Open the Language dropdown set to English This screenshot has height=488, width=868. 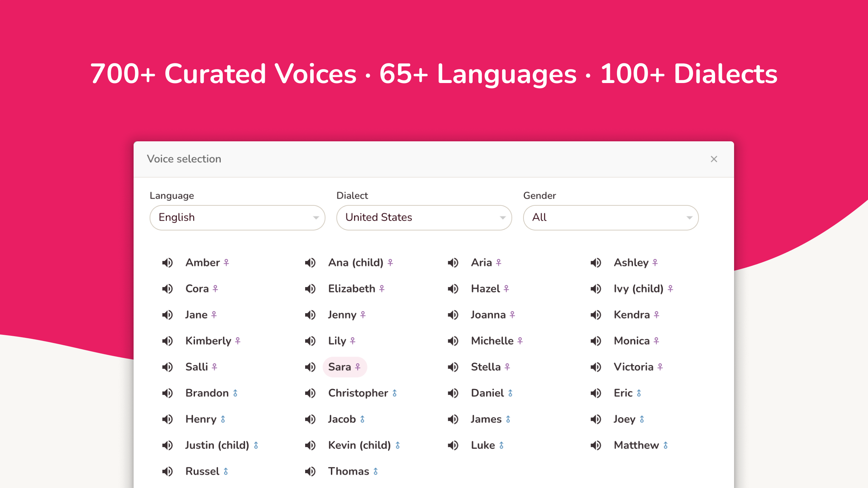237,218
